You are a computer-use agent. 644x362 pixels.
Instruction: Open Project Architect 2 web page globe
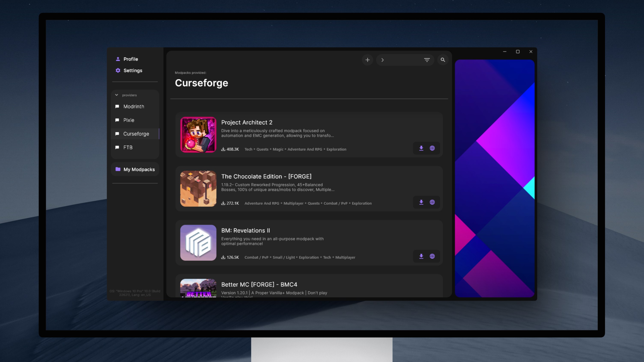click(x=432, y=148)
